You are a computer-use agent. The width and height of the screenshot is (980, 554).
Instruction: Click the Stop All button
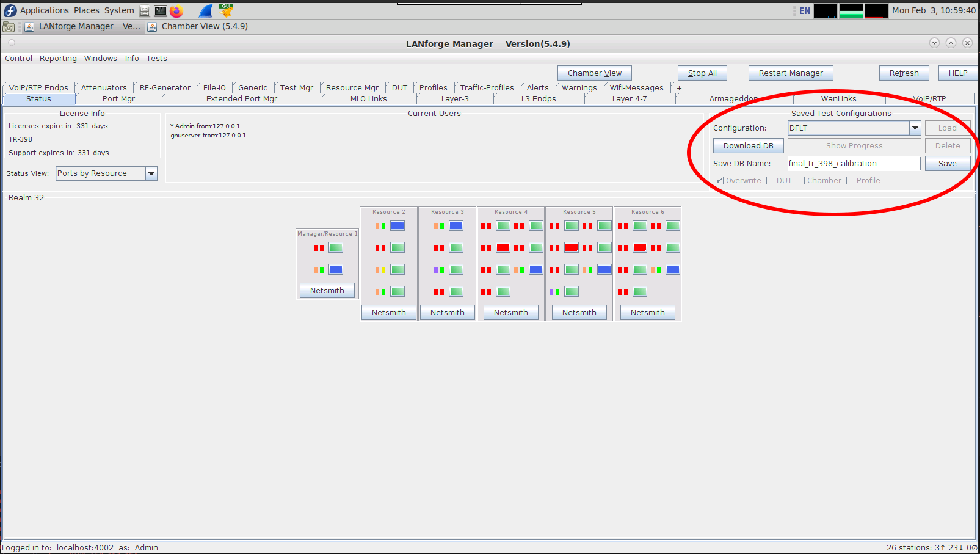click(702, 73)
